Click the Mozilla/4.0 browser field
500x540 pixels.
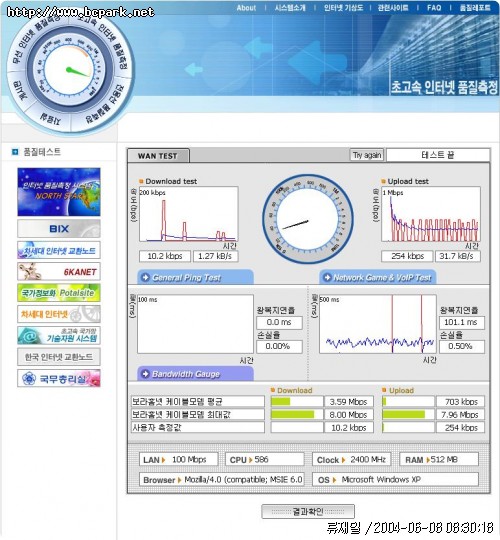[222, 479]
